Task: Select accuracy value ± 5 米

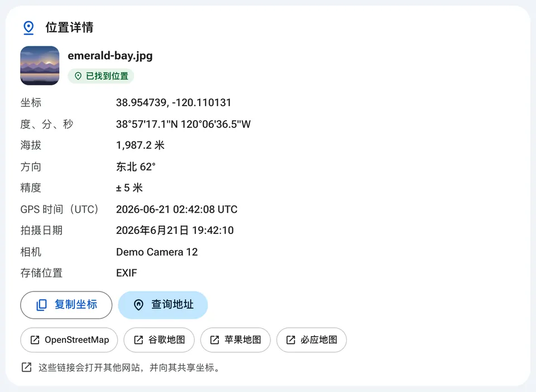Action: tap(129, 188)
